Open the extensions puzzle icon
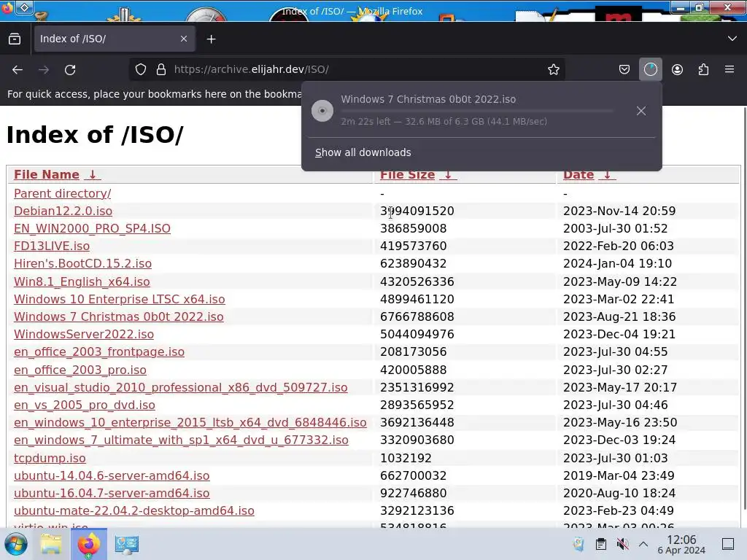This screenshot has width=747, height=560. (703, 69)
